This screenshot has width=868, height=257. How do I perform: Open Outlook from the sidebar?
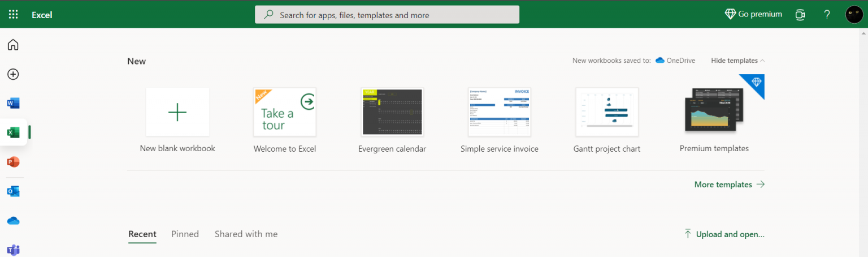tap(13, 191)
